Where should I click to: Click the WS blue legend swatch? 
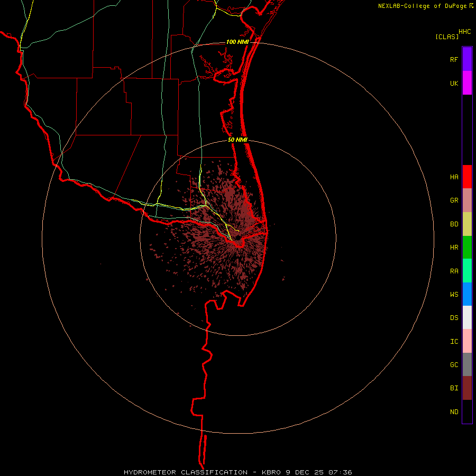[467, 294]
